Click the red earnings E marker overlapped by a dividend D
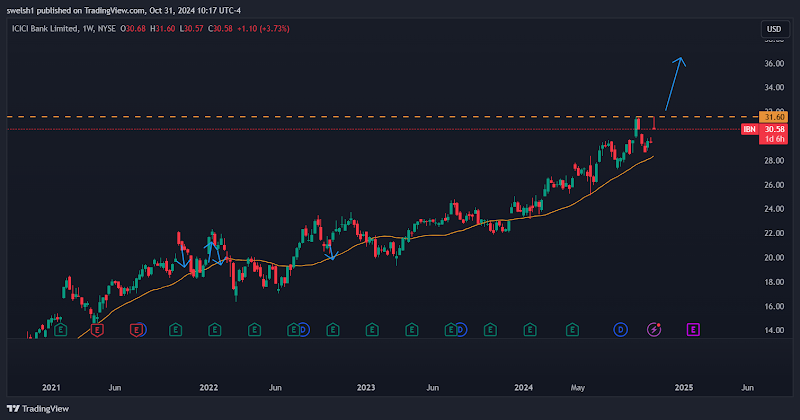This screenshot has width=800, height=420. [x=136, y=330]
